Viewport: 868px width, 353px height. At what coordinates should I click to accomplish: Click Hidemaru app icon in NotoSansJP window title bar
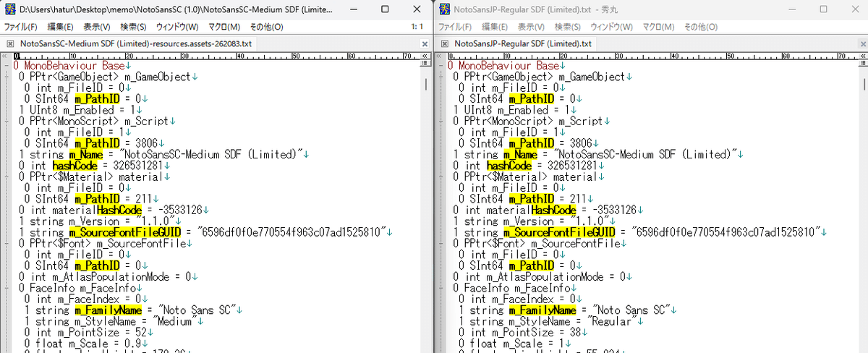click(x=443, y=9)
